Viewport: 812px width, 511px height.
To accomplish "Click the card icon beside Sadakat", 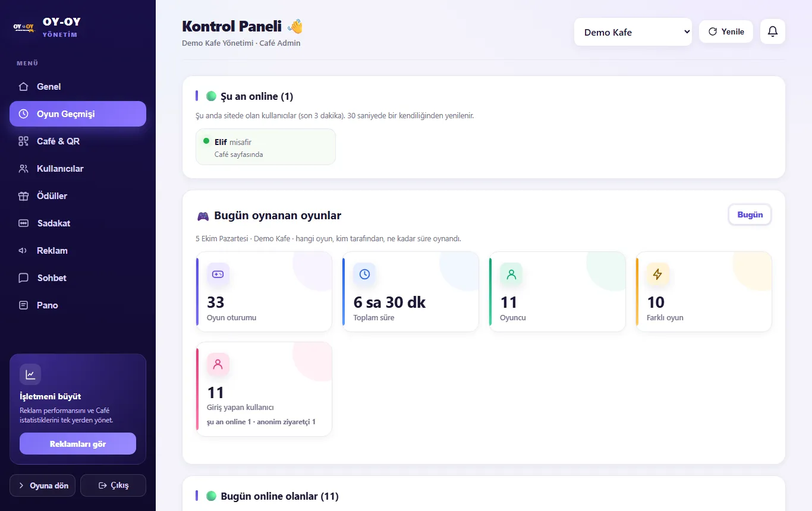I will tap(23, 223).
